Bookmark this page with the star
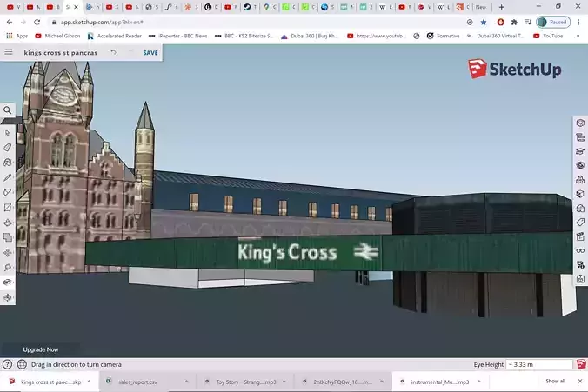This screenshot has height=392, width=588. click(x=484, y=22)
